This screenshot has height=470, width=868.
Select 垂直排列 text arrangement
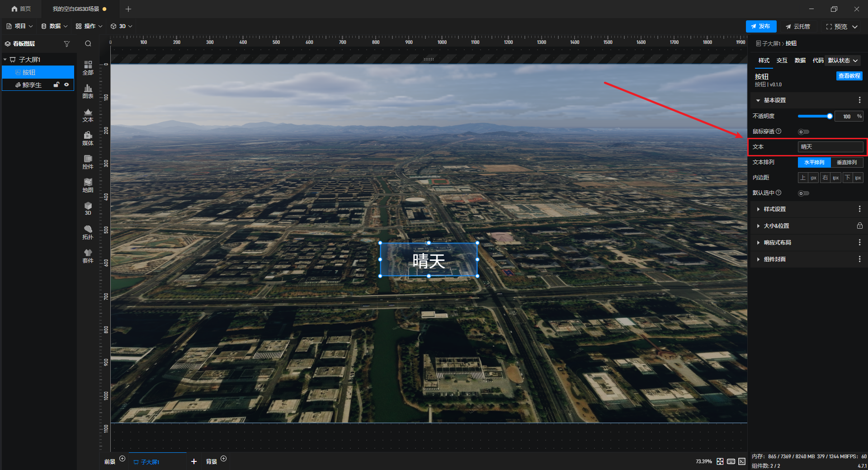[x=847, y=162]
